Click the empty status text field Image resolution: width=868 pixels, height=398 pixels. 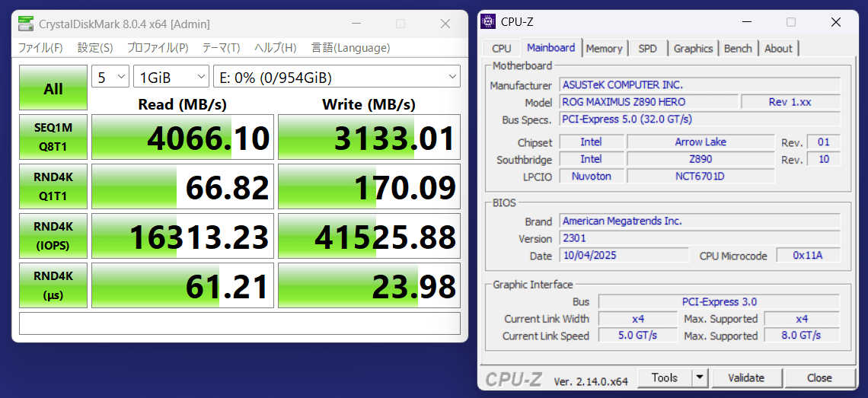239,323
